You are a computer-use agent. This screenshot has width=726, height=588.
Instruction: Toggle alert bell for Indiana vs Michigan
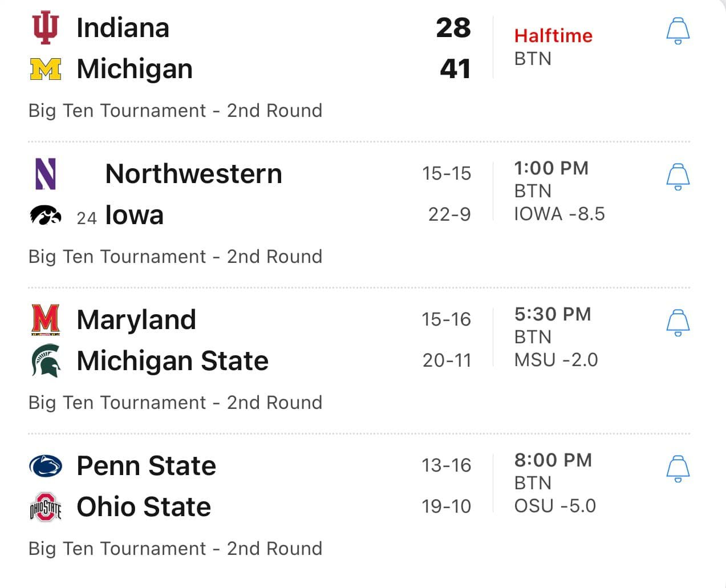[x=678, y=31]
